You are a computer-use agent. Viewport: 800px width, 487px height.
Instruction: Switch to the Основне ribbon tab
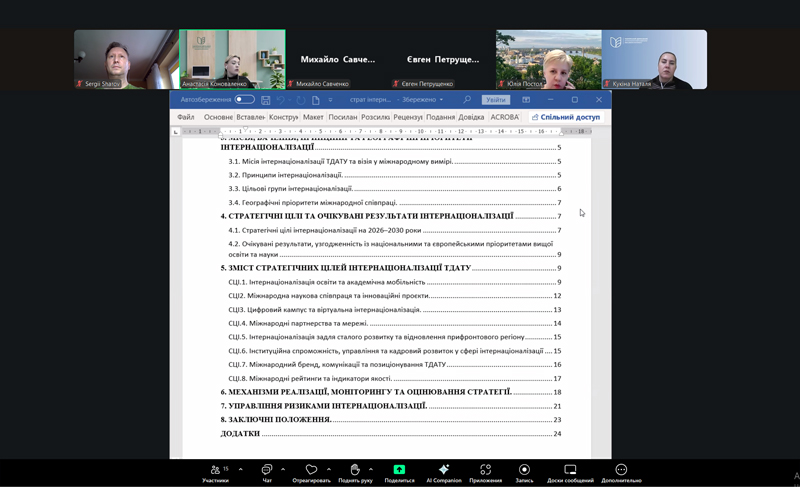pos(218,117)
